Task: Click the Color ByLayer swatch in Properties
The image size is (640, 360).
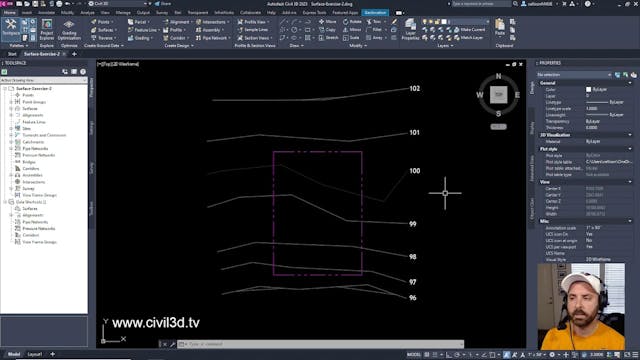Action: click(589, 89)
